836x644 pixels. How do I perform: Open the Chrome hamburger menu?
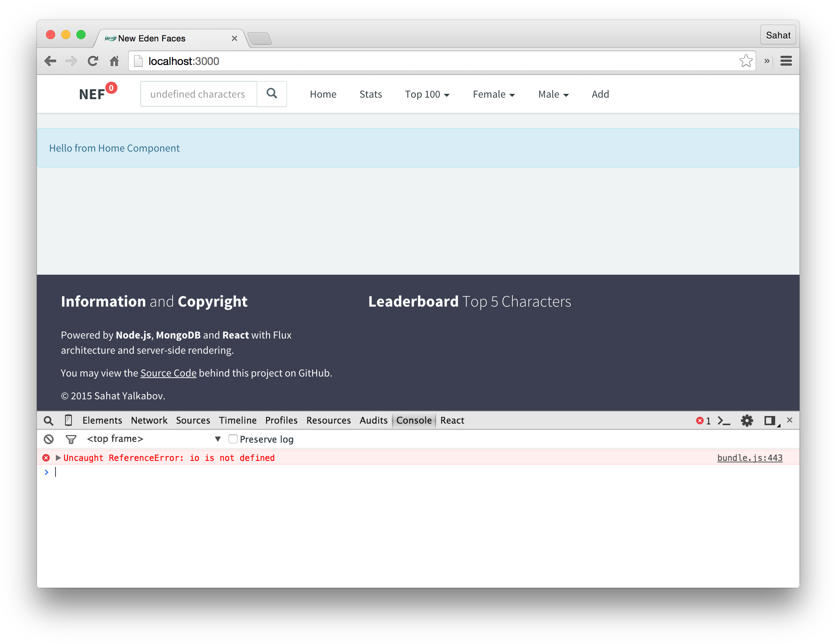pos(786,61)
